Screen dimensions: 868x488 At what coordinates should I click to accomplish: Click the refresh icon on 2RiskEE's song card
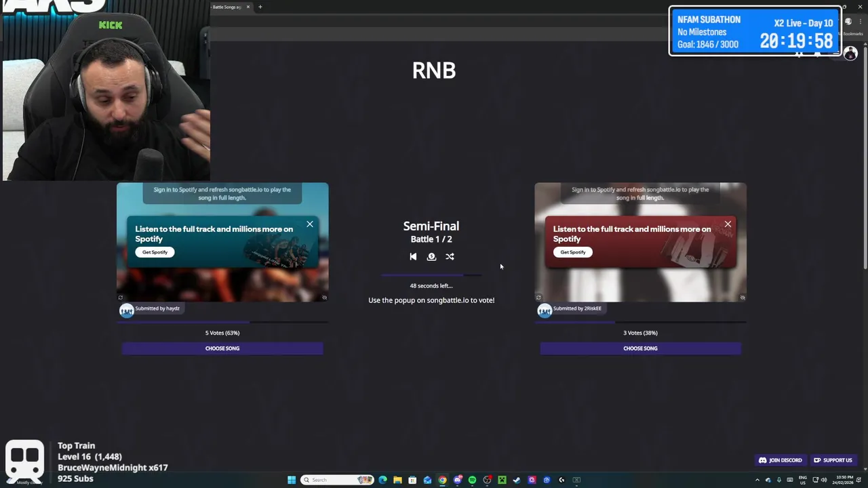538,298
